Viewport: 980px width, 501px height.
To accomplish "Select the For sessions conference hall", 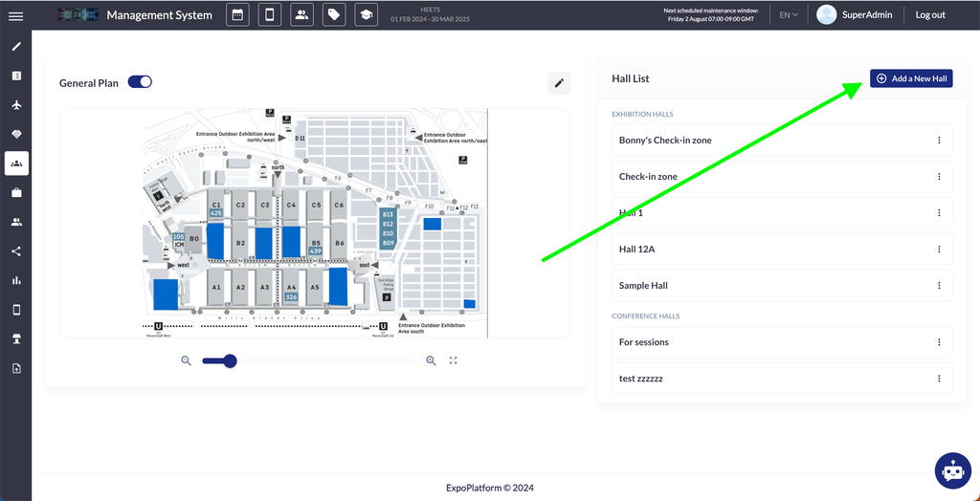I will tap(644, 342).
